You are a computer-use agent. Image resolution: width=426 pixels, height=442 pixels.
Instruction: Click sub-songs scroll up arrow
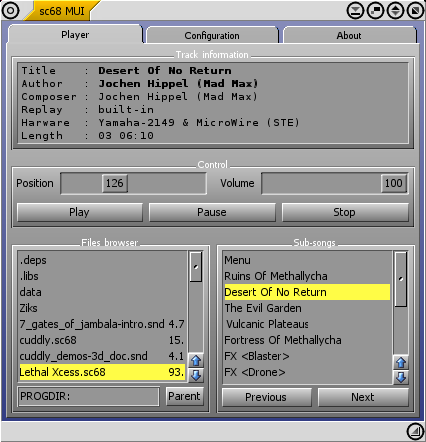coord(401,363)
